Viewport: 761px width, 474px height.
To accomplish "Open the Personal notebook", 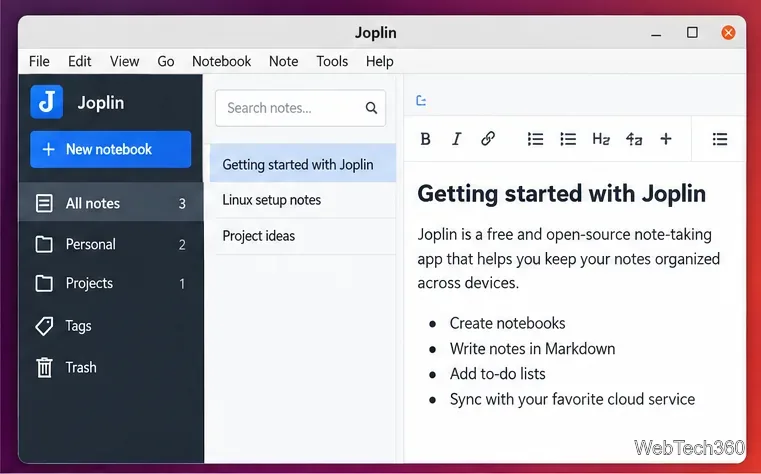I will pyautogui.click(x=111, y=244).
